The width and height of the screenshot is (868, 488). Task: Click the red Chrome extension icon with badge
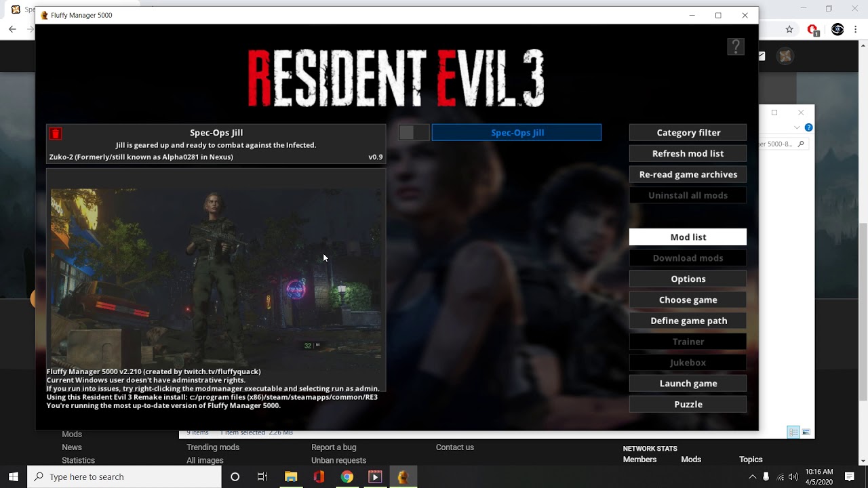tap(813, 30)
